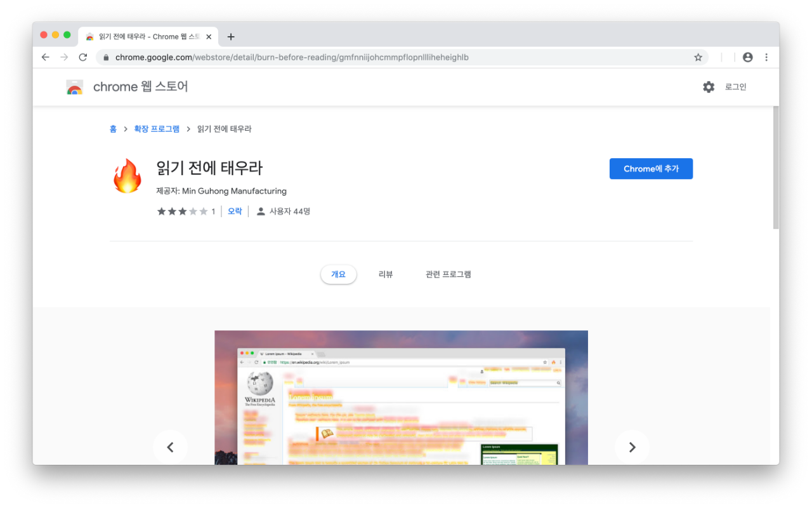
Task: Click the extension screenshot preview image
Action: click(x=401, y=398)
